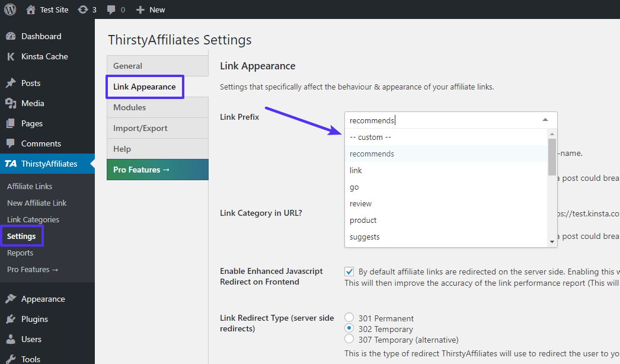Switch to the Modules settings tab
Viewport: 620px width, 364px height.
click(x=129, y=107)
